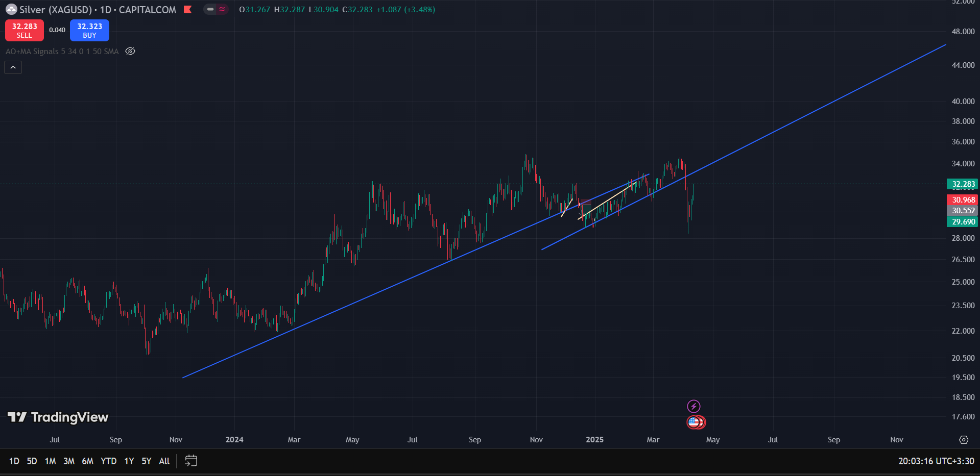This screenshot has height=476, width=980.
Task: Select the 1D time range
Action: click(14, 461)
